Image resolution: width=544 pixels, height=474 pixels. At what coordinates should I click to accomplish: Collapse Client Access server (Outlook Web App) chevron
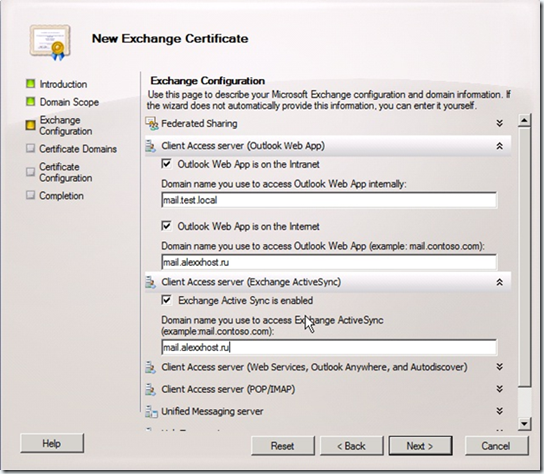500,146
